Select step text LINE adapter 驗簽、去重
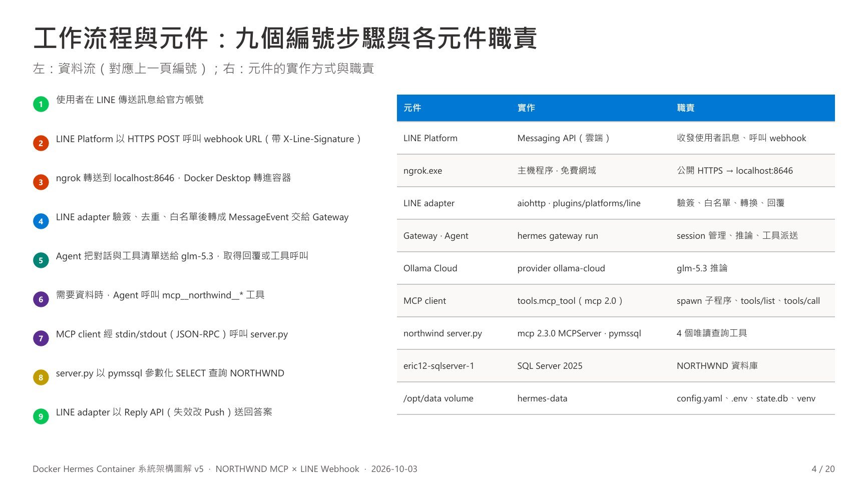 click(202, 217)
